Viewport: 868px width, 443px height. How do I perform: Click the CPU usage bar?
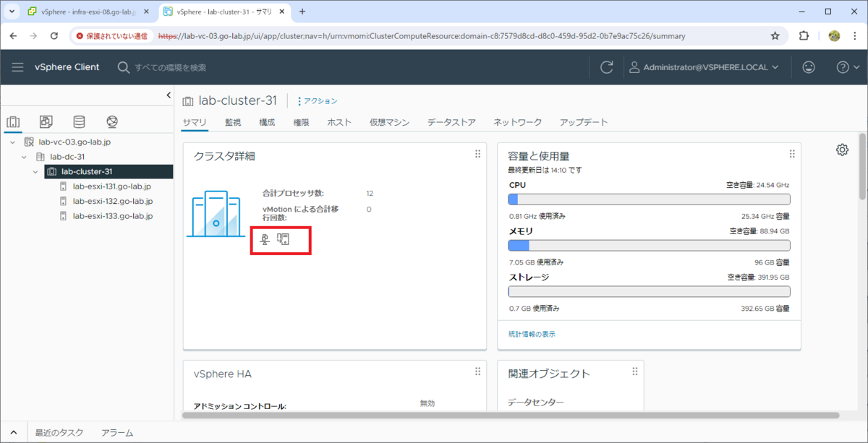[x=649, y=199]
